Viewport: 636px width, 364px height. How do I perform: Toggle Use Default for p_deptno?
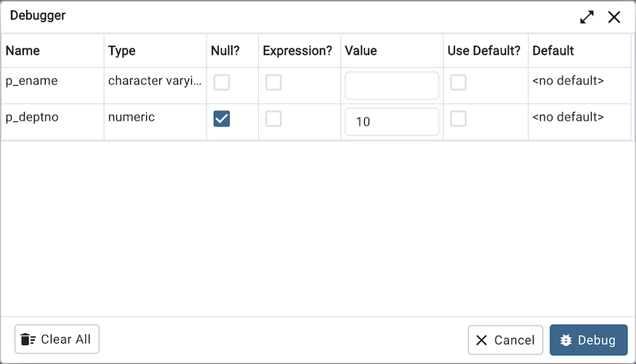click(x=458, y=119)
